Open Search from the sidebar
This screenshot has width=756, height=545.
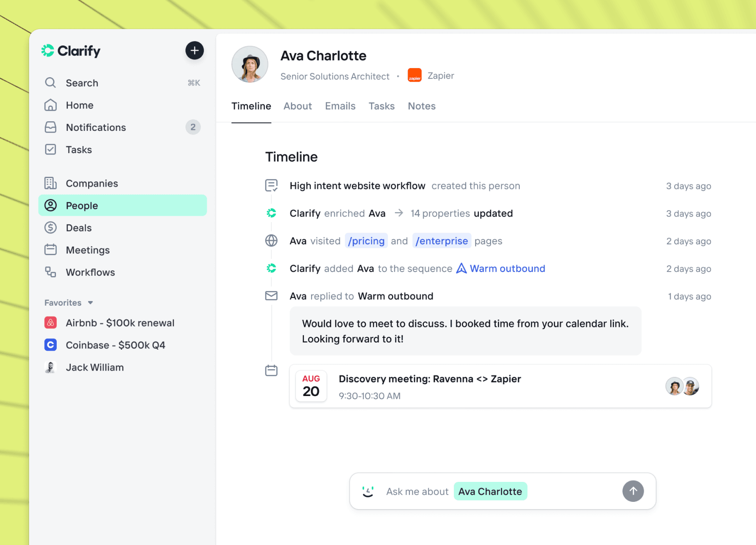tap(82, 83)
